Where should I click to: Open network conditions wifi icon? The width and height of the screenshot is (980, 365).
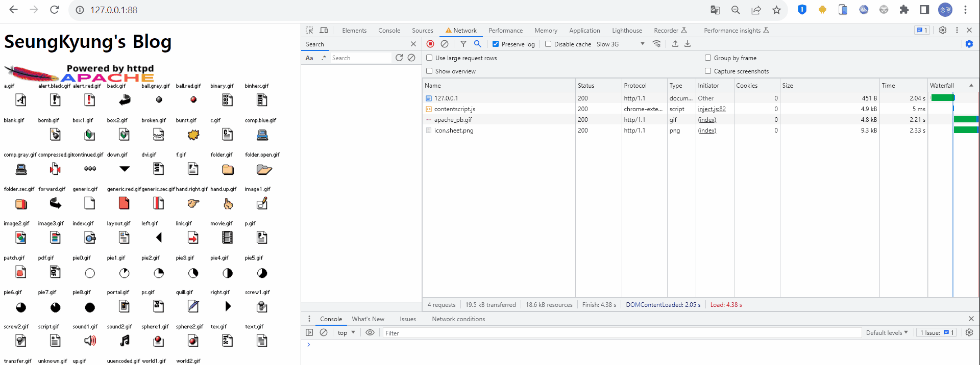coord(657,44)
